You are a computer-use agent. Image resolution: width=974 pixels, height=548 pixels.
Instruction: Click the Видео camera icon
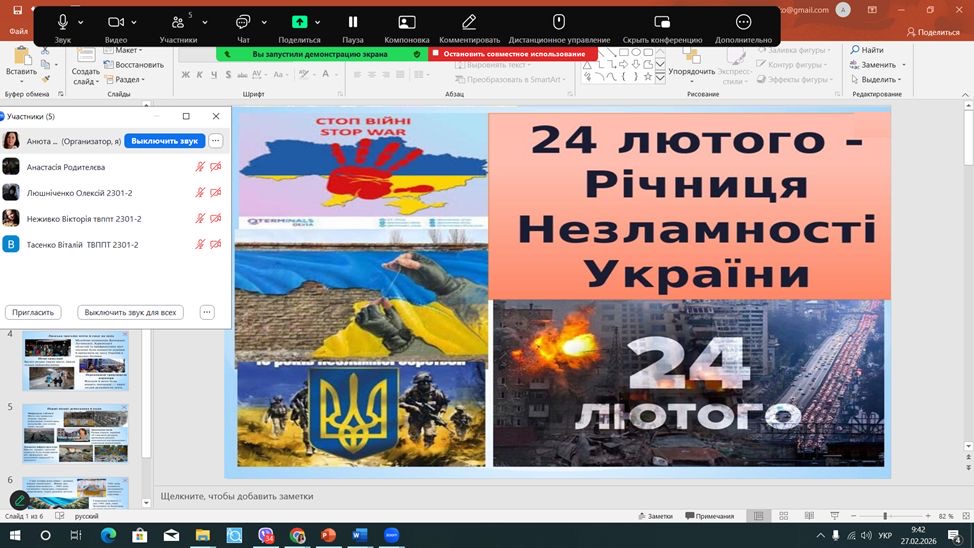[x=116, y=22]
